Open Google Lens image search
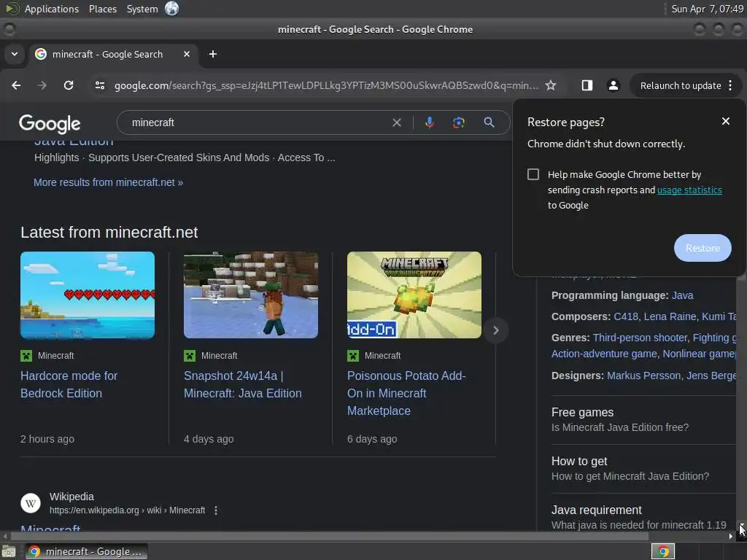The height and width of the screenshot is (560, 747). 458,122
